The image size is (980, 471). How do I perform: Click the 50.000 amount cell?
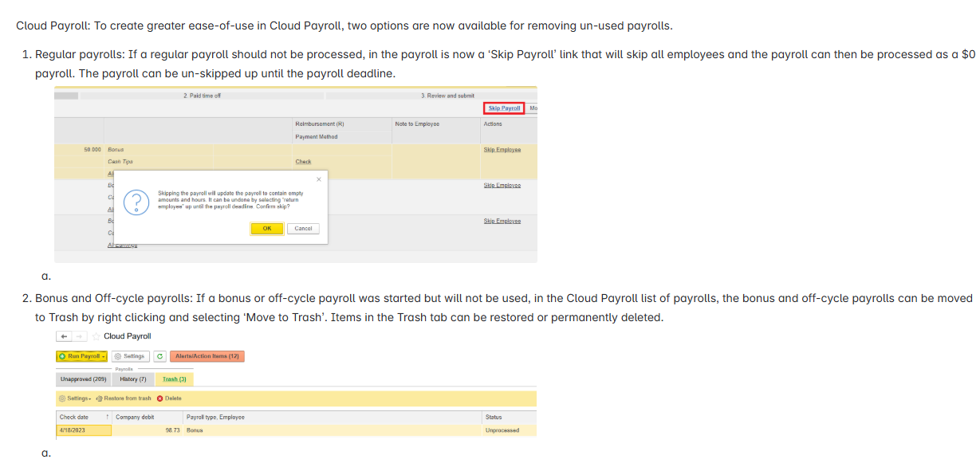coord(92,150)
